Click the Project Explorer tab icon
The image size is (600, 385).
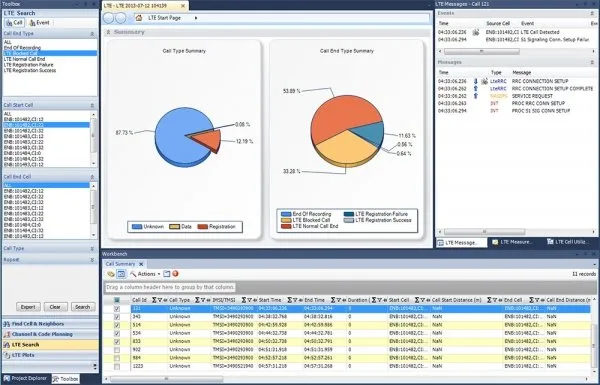pyautogui.click(x=7, y=378)
